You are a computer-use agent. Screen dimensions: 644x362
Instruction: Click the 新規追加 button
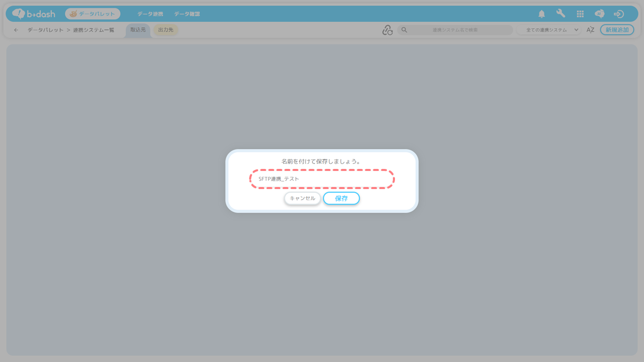point(617,30)
